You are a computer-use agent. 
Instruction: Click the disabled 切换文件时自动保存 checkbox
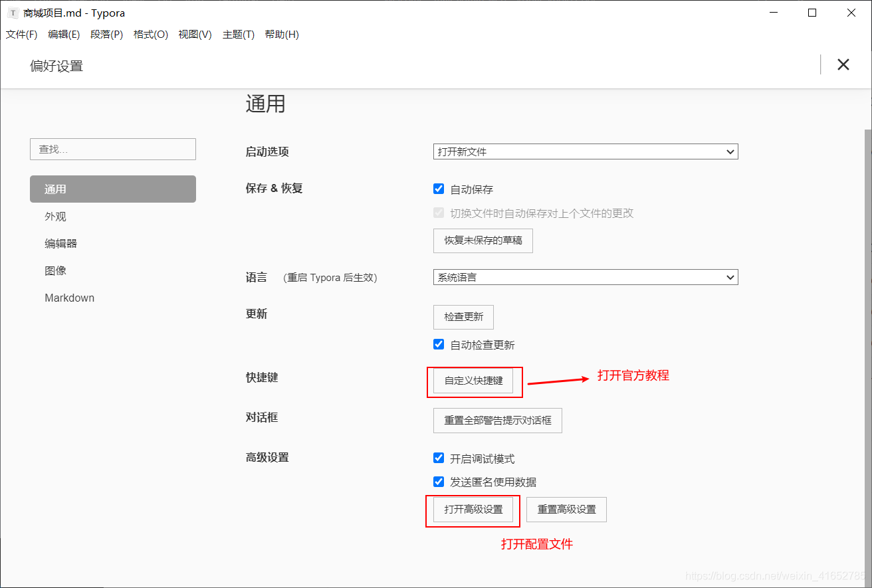pyautogui.click(x=439, y=213)
